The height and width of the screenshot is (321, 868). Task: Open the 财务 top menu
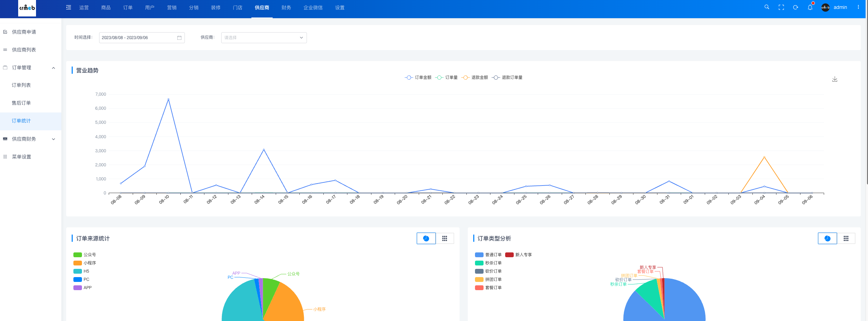(x=286, y=8)
